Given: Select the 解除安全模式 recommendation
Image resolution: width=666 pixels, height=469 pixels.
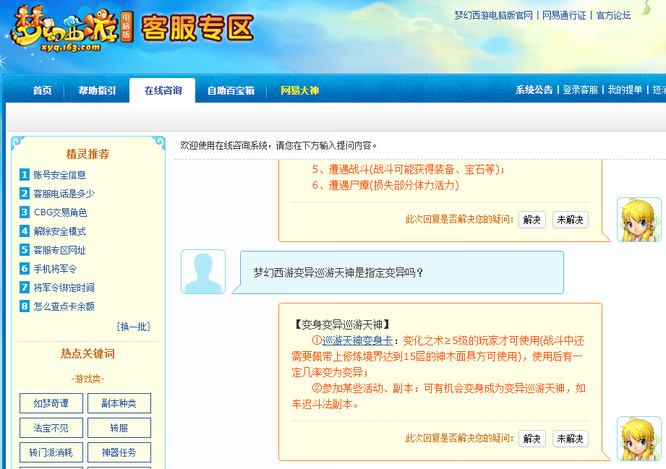Looking at the screenshot, I should [59, 231].
